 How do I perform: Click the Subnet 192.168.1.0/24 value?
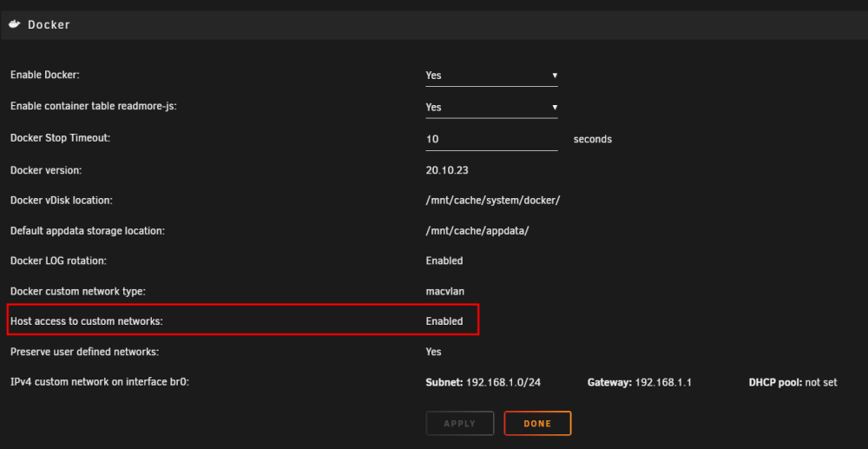[483, 383]
